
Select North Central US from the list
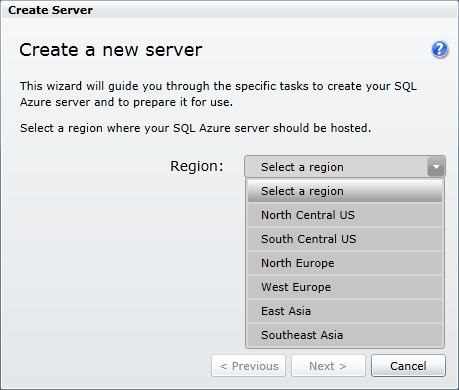[345, 215]
